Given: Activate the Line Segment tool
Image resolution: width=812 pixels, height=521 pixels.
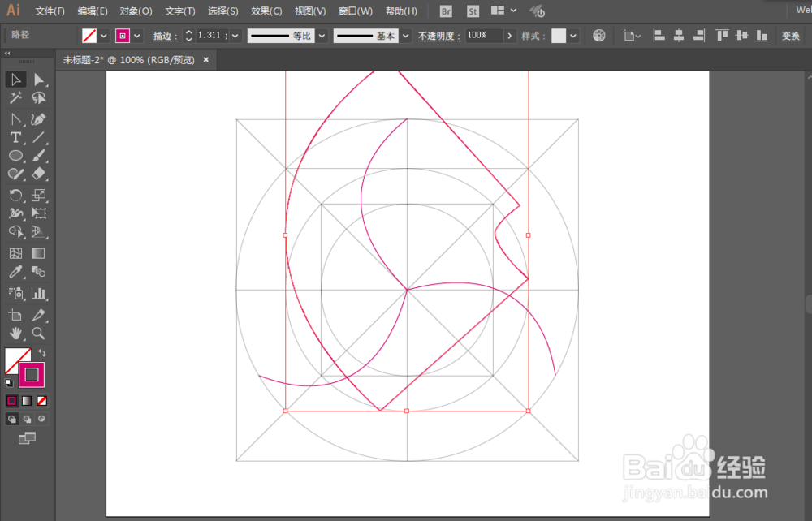Looking at the screenshot, I should point(39,138).
